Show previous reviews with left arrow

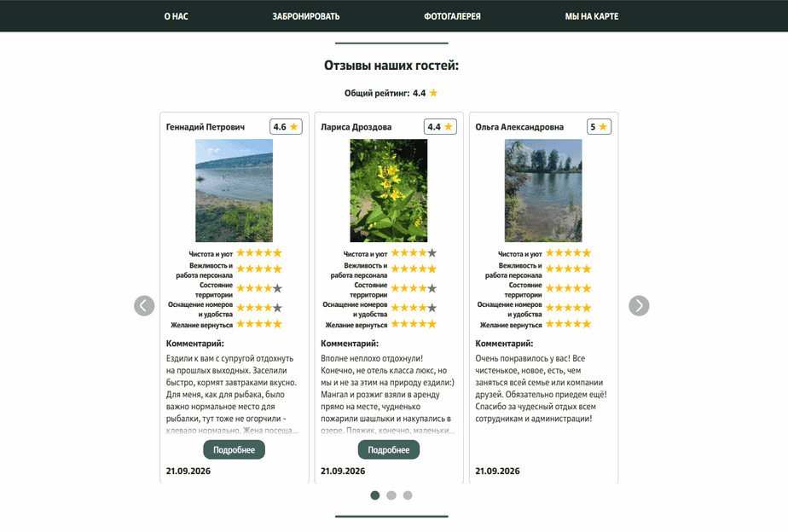click(144, 305)
